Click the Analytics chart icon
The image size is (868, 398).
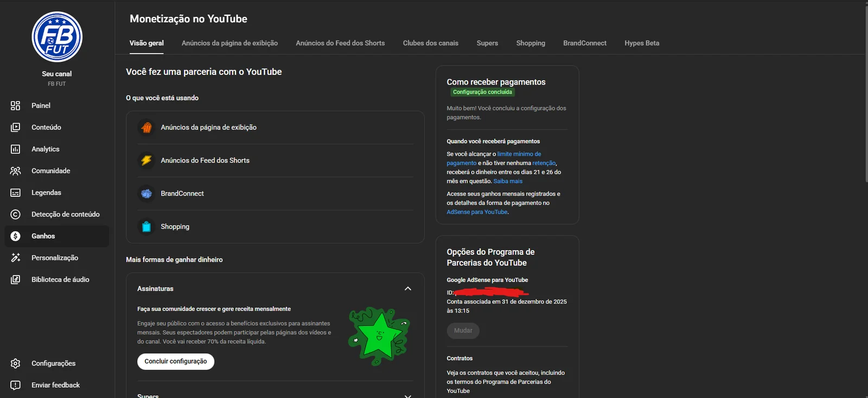click(15, 149)
